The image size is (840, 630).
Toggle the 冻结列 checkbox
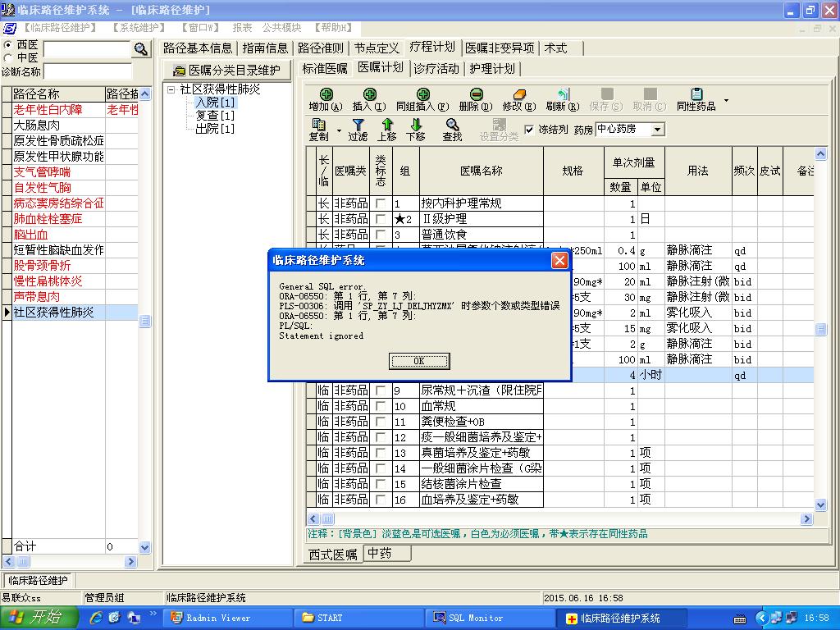point(529,129)
